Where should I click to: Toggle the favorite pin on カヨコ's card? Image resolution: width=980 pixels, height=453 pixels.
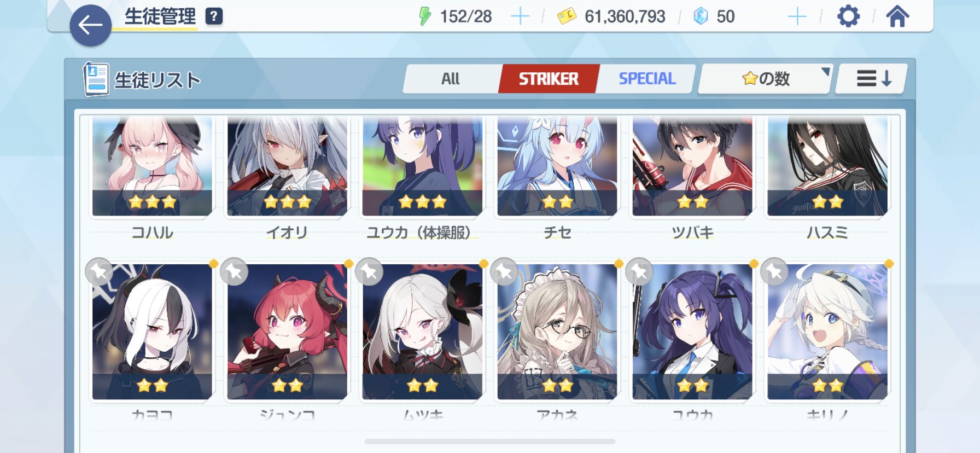pyautogui.click(x=99, y=271)
